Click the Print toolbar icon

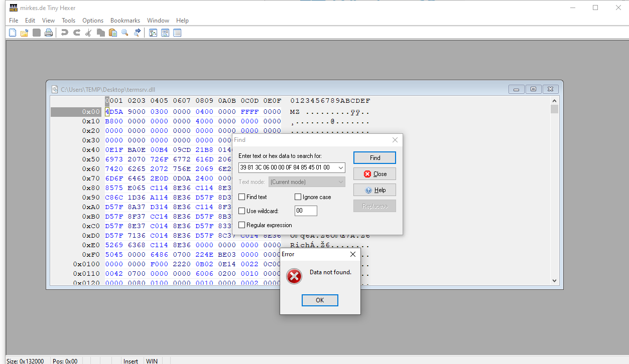click(48, 32)
